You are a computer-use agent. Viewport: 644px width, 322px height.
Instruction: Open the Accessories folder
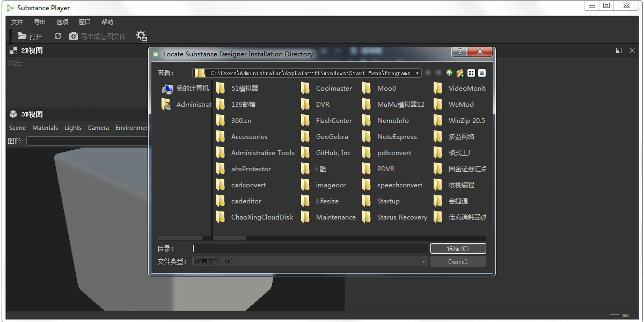[242, 137]
